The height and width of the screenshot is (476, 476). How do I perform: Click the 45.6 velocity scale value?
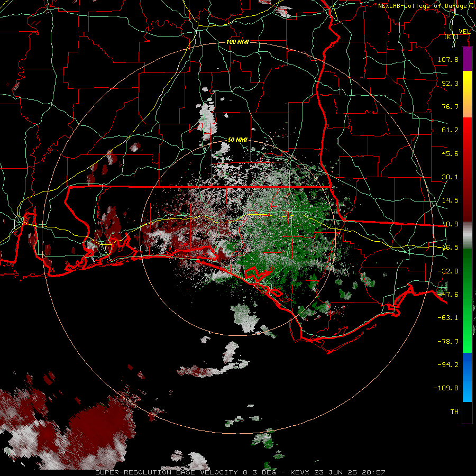click(450, 153)
